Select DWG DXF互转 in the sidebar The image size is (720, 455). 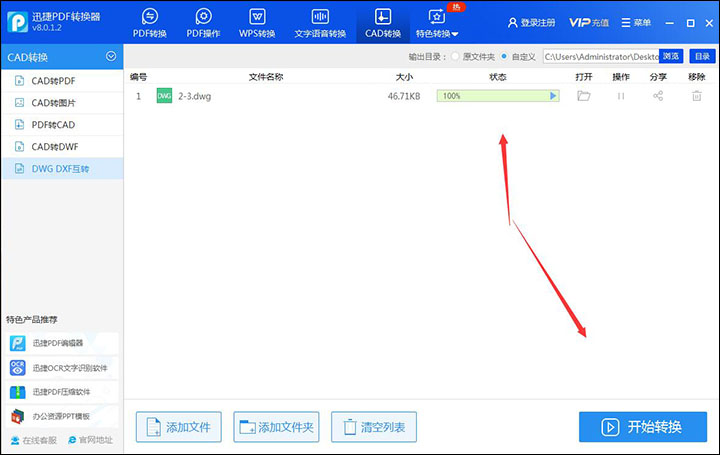(62, 169)
